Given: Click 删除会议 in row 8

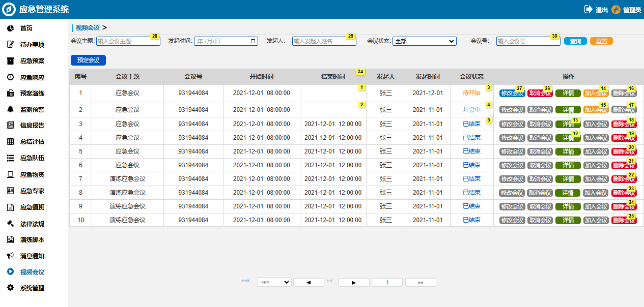Looking at the screenshot, I should pyautogui.click(x=624, y=193).
